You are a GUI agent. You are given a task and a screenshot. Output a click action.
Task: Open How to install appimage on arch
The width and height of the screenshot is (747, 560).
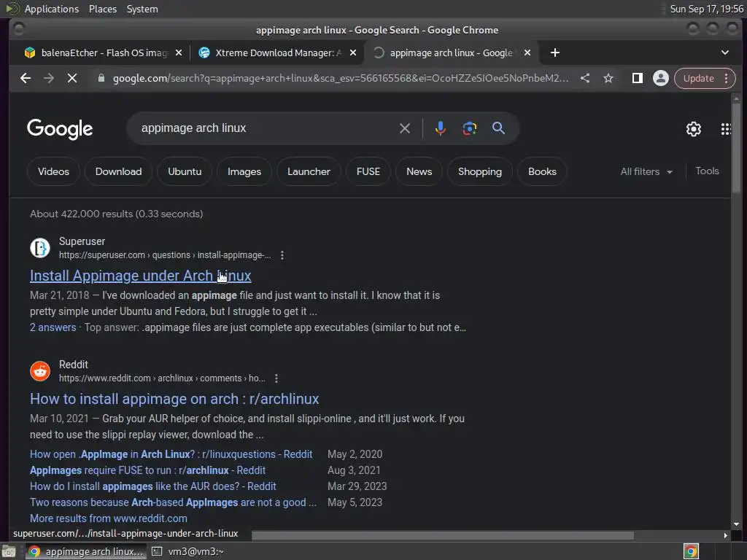coord(174,399)
